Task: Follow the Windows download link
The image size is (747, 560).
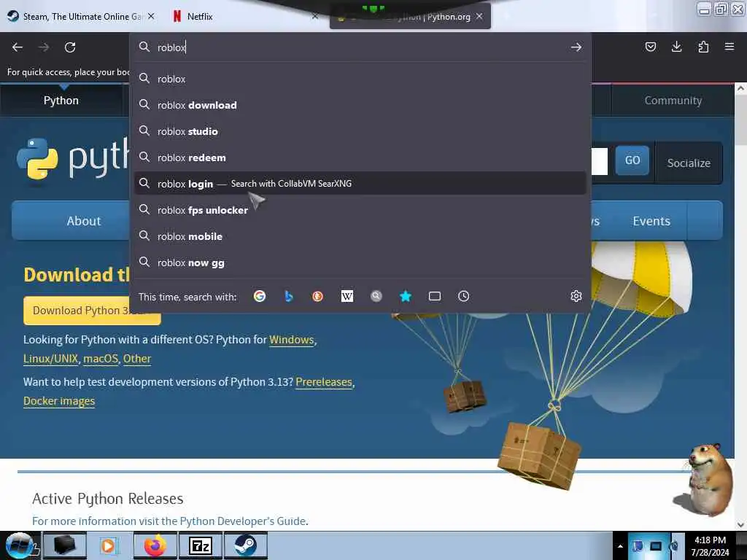Action: (x=292, y=340)
